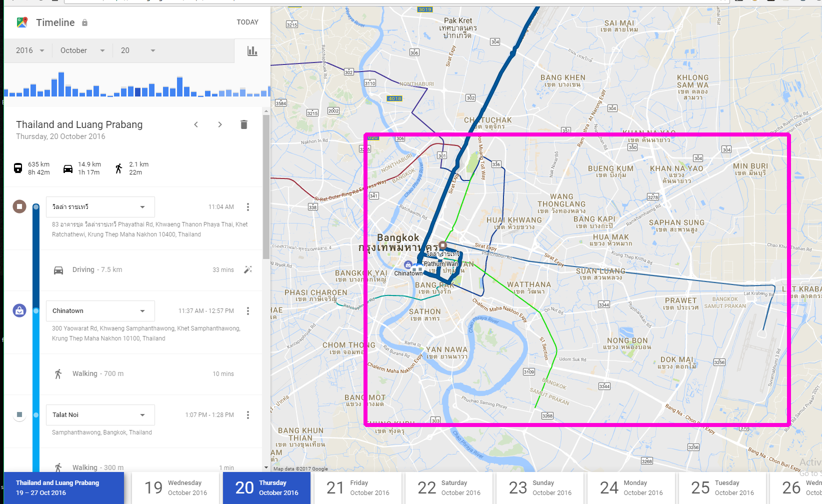Click the 33 mins driving duration

pyautogui.click(x=223, y=270)
